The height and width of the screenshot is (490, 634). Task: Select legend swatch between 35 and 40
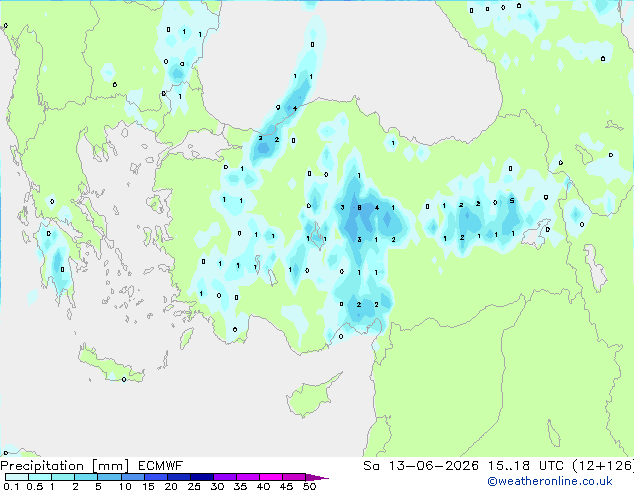coord(247,477)
